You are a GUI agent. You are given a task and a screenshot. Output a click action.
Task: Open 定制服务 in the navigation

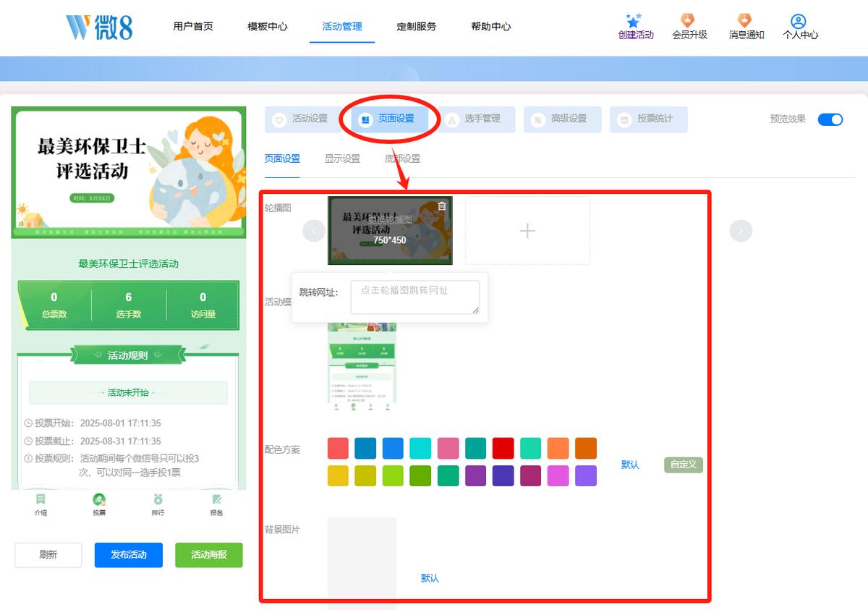417,27
